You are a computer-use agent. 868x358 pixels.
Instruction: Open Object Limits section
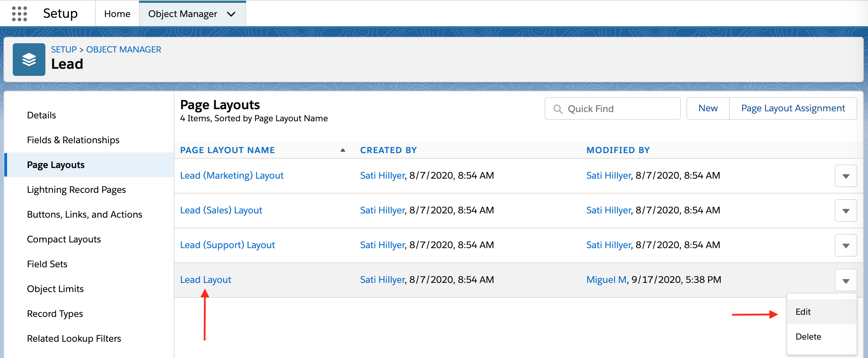[55, 289]
